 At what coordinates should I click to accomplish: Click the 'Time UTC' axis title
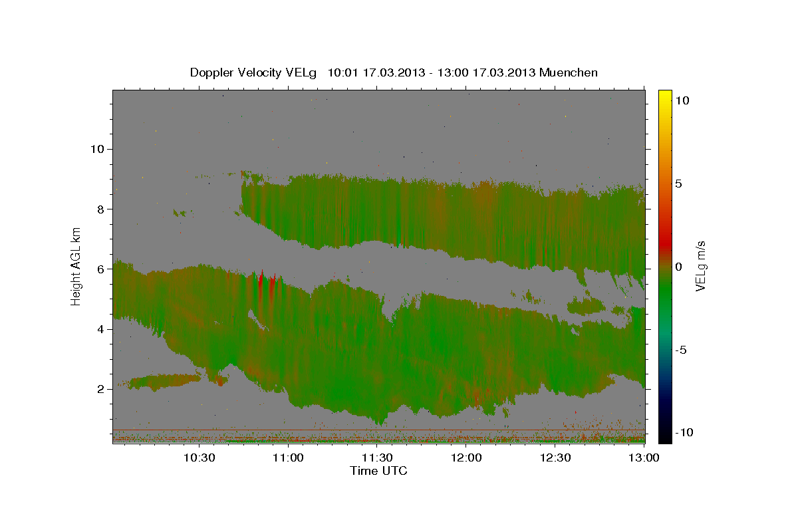[378, 471]
